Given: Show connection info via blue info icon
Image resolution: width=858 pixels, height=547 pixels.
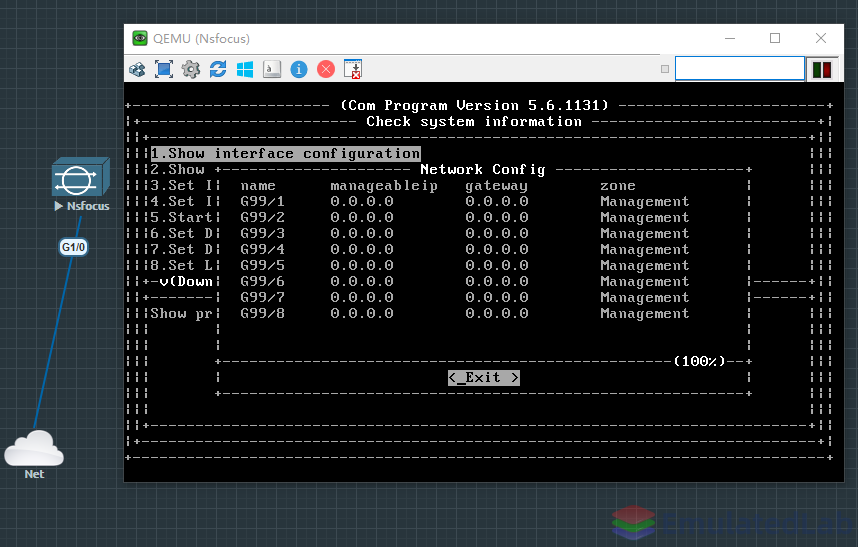Looking at the screenshot, I should pyautogui.click(x=299, y=69).
